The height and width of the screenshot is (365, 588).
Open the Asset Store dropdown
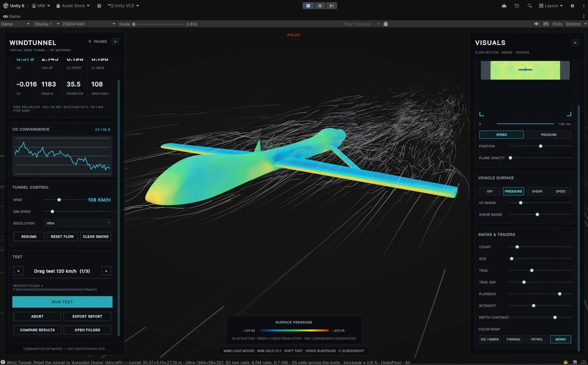[x=73, y=6]
